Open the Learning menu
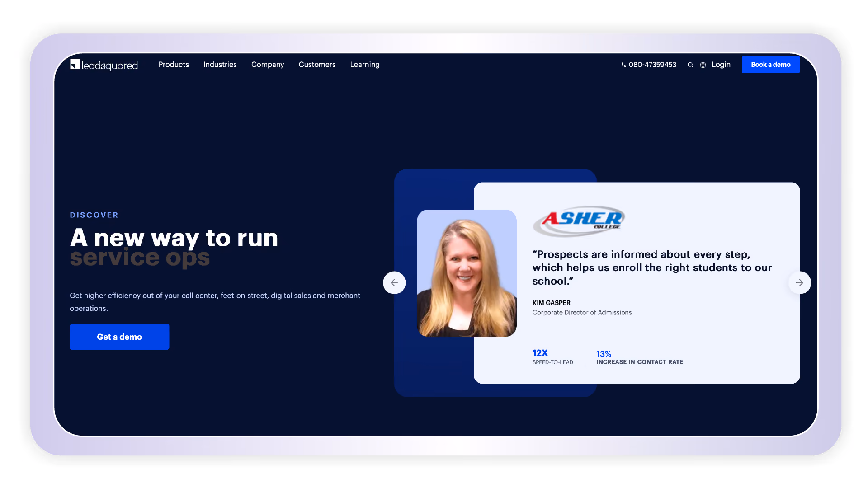The height and width of the screenshot is (488, 868). click(365, 65)
